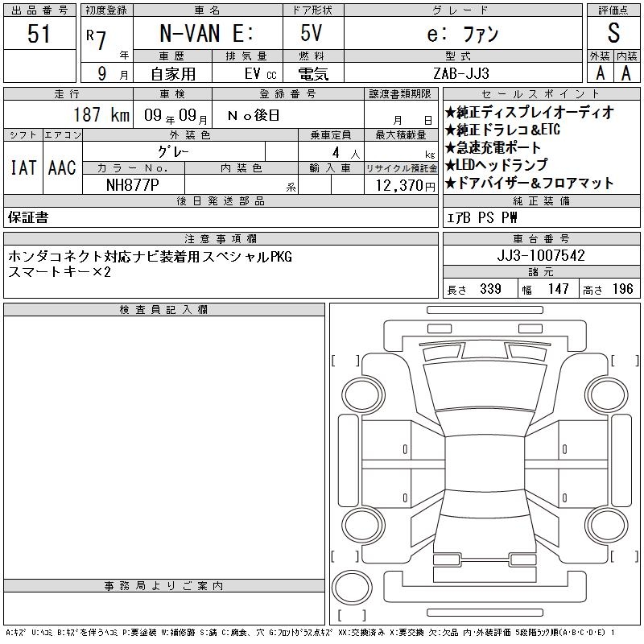
Task: Click the color number NH877P
Action: [133, 185]
